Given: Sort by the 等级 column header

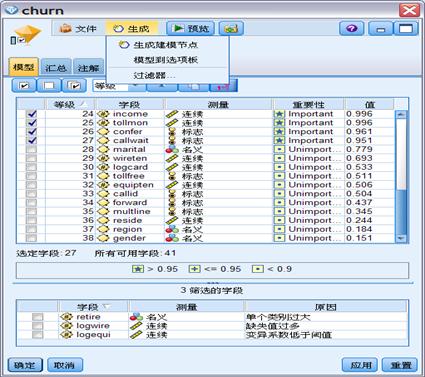Looking at the screenshot, I should click(69, 105).
